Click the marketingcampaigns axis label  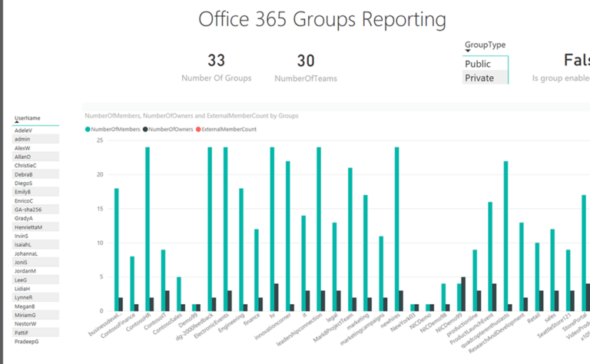pyautogui.click(x=363, y=329)
